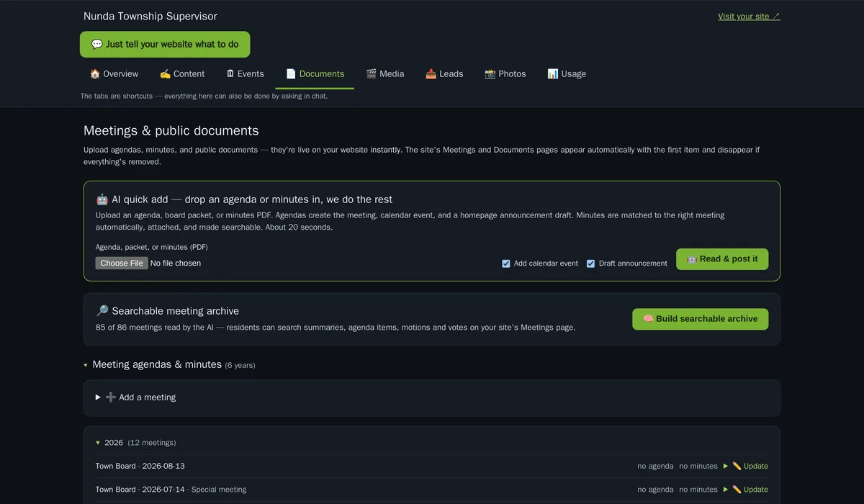Select the Documents tab

(x=315, y=74)
